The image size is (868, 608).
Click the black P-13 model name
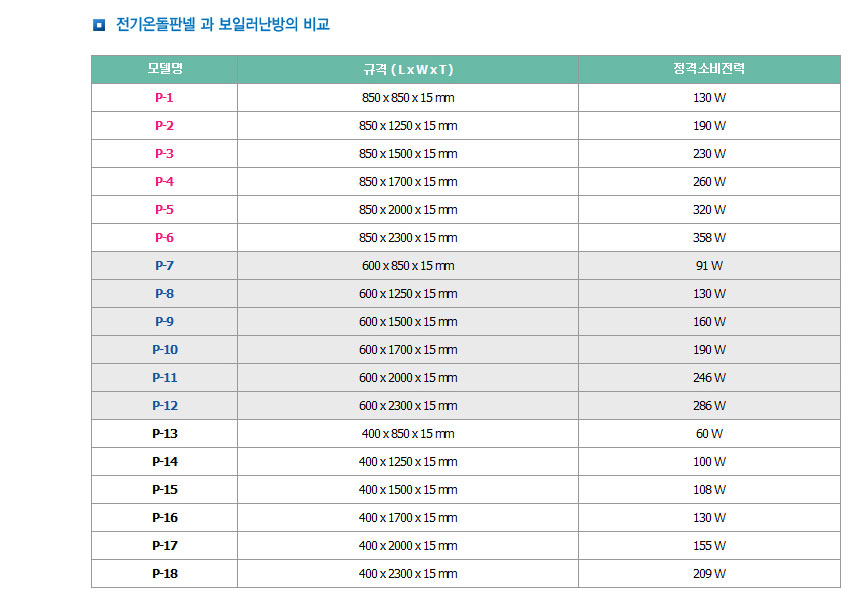165,434
